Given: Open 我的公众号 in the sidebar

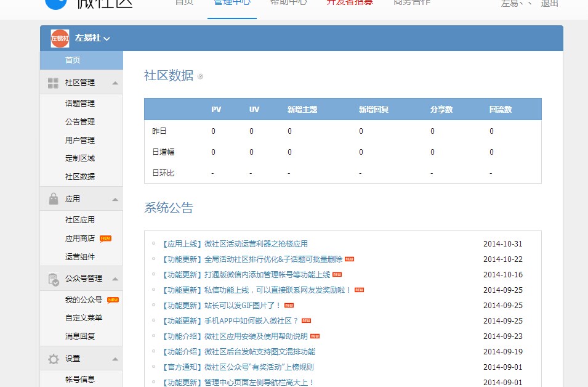Looking at the screenshot, I should click(84, 299).
